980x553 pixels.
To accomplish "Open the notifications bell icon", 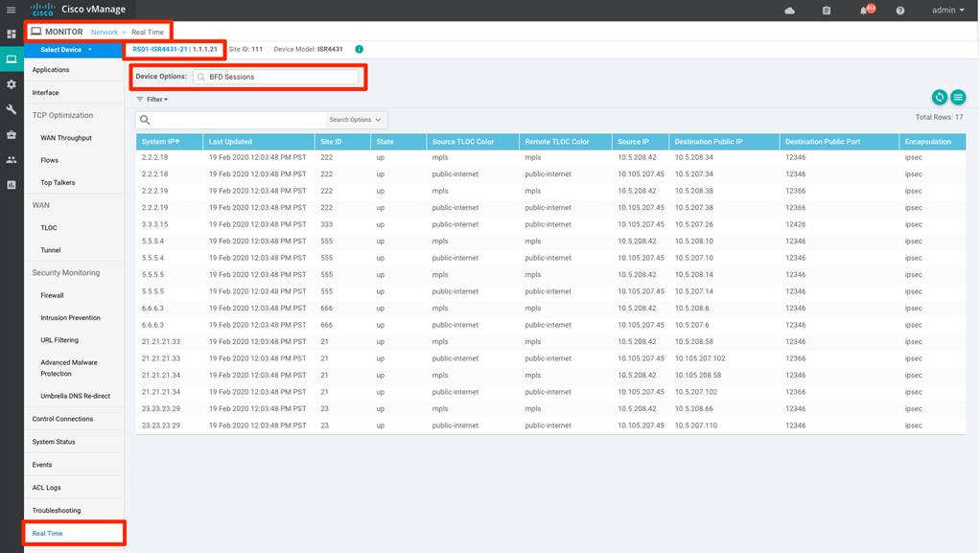I will 865,10.
